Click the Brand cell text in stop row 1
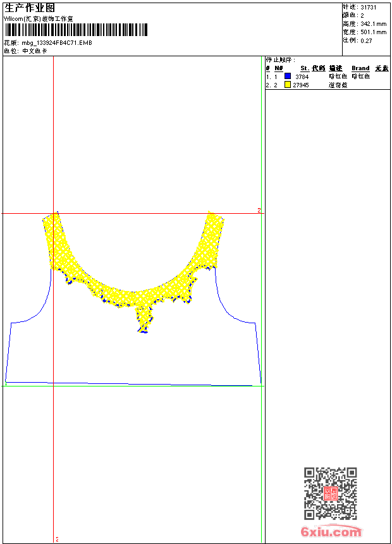This screenshot has width=392, height=544. tap(361, 77)
